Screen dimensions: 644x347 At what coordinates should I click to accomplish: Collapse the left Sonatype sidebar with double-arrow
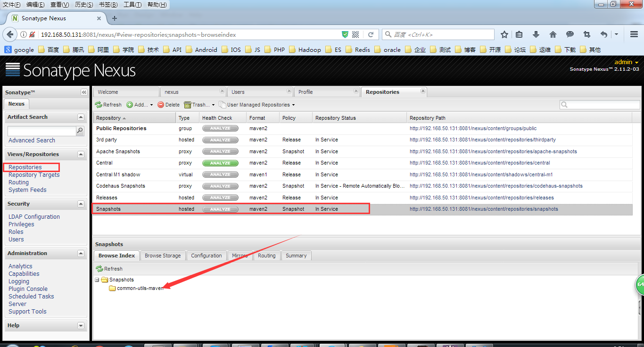tap(84, 92)
